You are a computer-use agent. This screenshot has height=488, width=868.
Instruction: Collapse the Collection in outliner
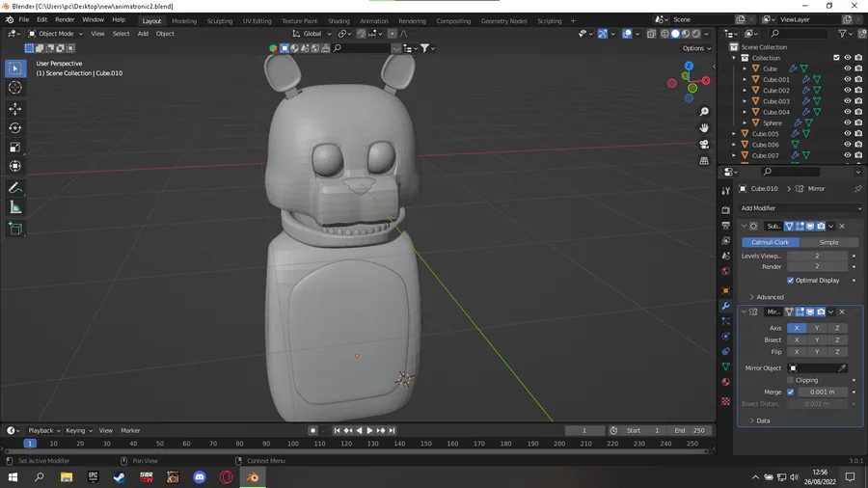click(x=734, y=58)
